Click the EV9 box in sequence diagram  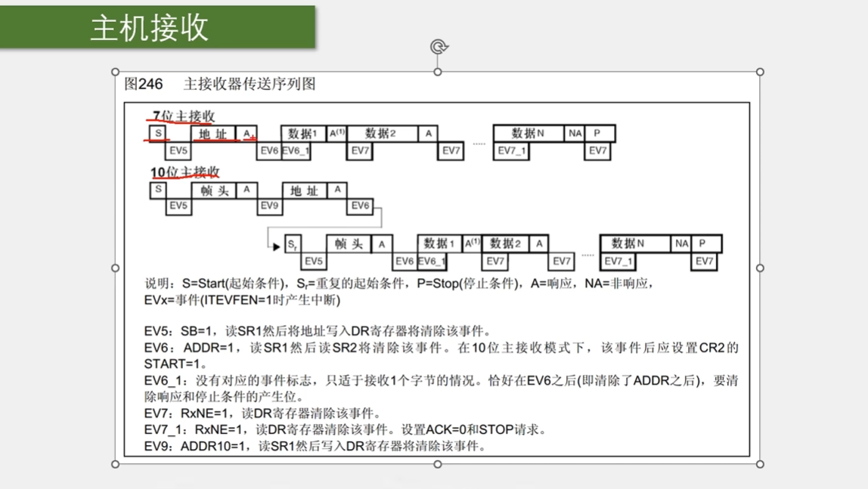270,206
